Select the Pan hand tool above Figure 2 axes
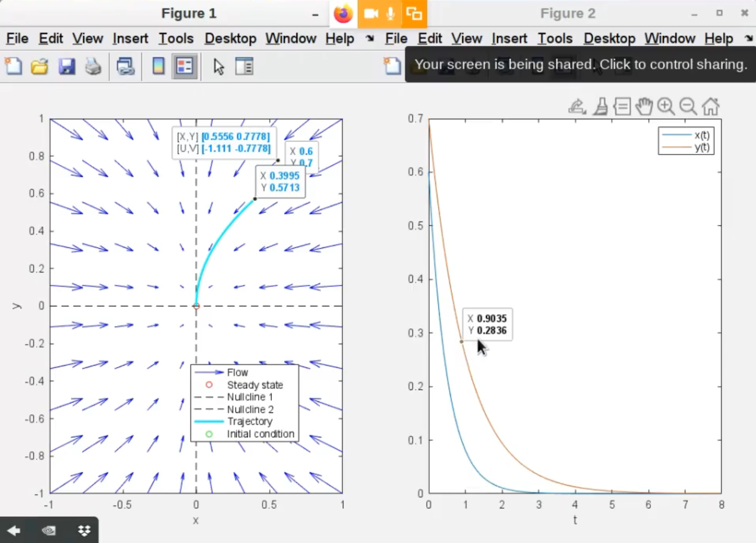This screenshot has width=756, height=543. (x=643, y=106)
